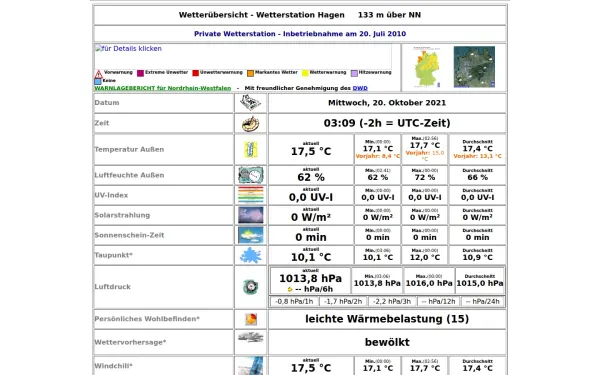Click 'leichte Wärmebelastung (15)' text
600x375 pixels.
[x=387, y=319]
